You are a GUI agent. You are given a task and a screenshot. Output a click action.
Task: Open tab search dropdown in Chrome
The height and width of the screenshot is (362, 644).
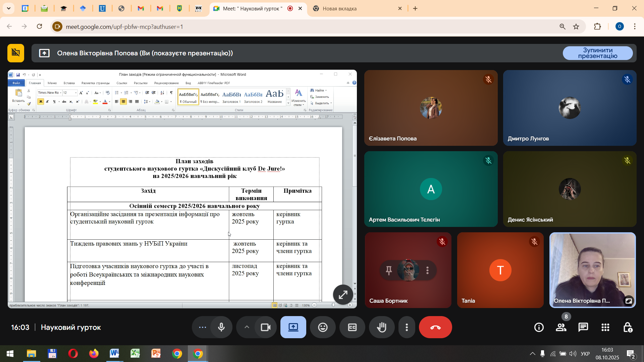click(x=9, y=8)
